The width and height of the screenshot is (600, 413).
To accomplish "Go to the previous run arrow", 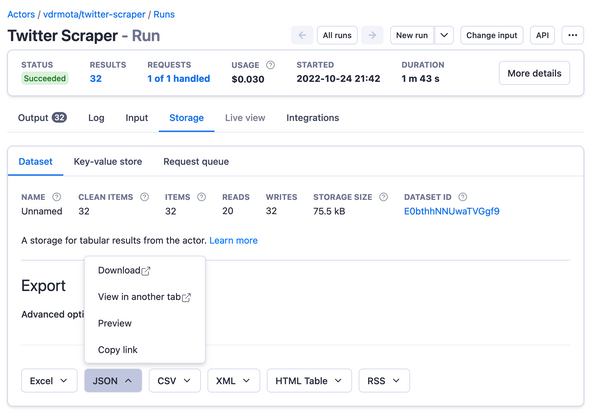I will point(302,35).
